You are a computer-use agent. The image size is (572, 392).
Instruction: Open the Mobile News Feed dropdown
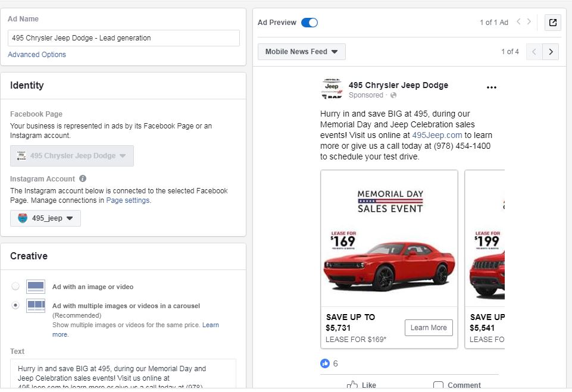tap(301, 52)
